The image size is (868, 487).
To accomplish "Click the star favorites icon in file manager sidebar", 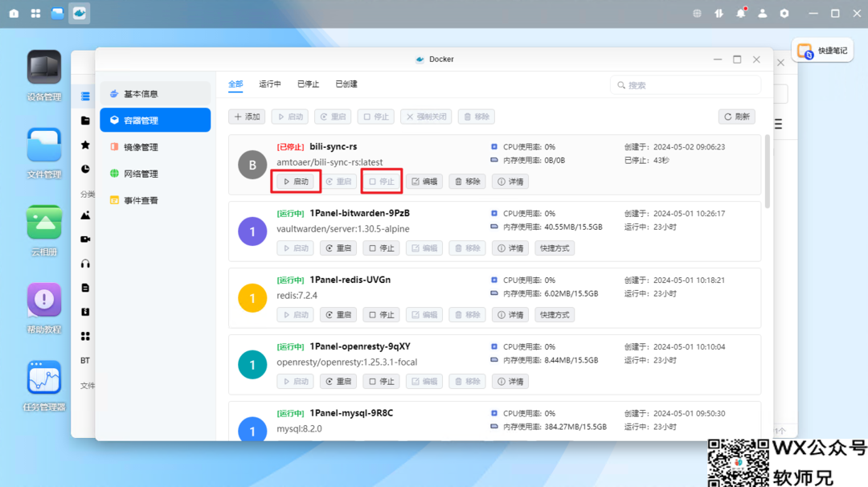I will (85, 145).
